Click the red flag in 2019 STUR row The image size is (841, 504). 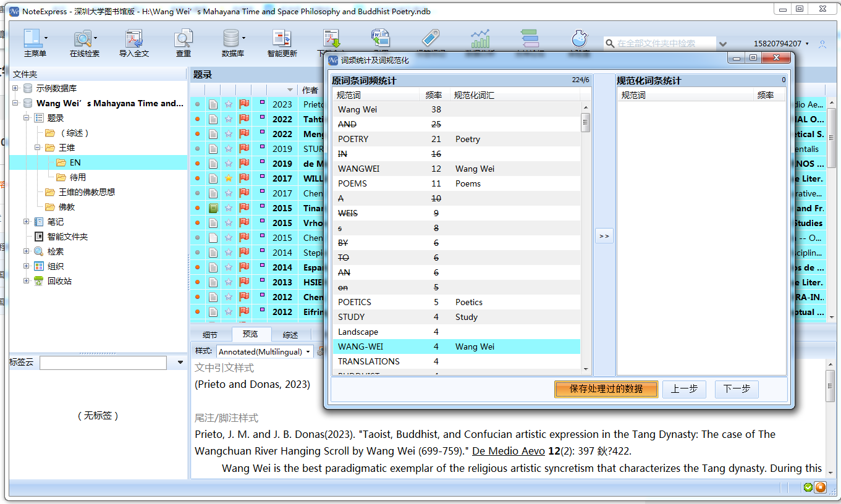point(244,149)
